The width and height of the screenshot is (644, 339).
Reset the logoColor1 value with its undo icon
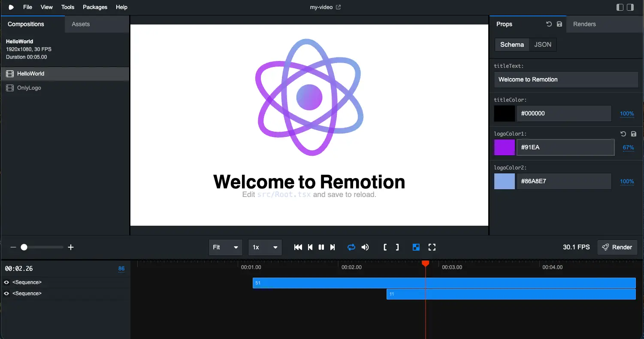[x=623, y=134]
